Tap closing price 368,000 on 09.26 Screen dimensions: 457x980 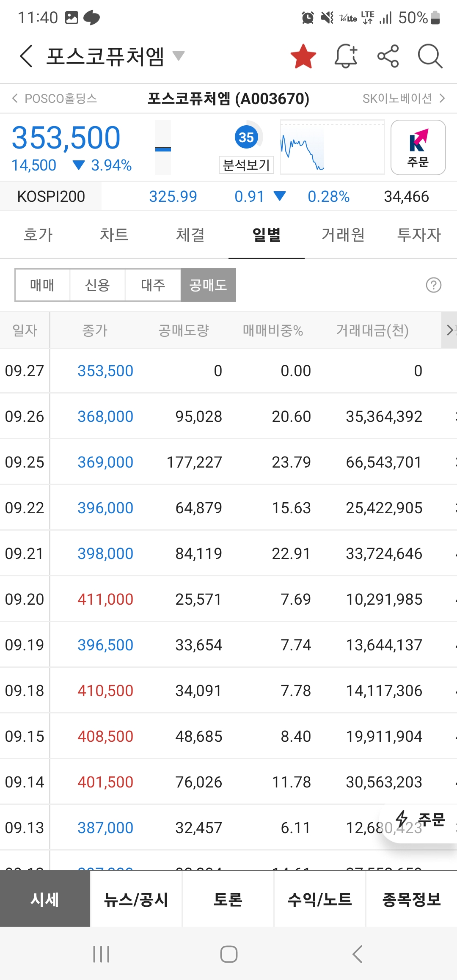(x=105, y=416)
